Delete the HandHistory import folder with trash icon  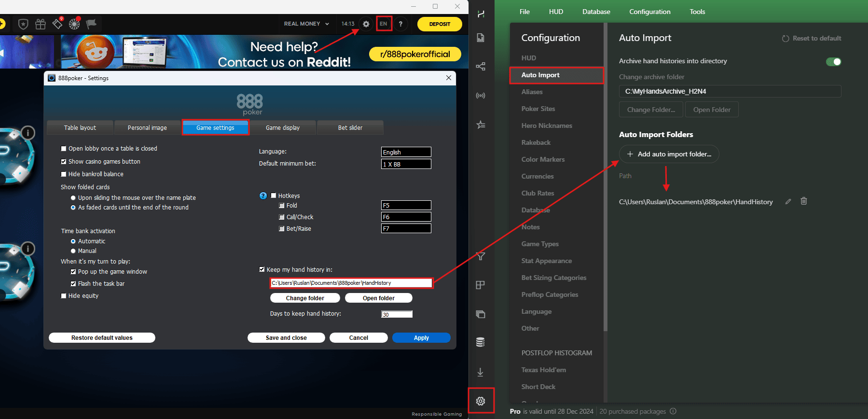tap(804, 201)
